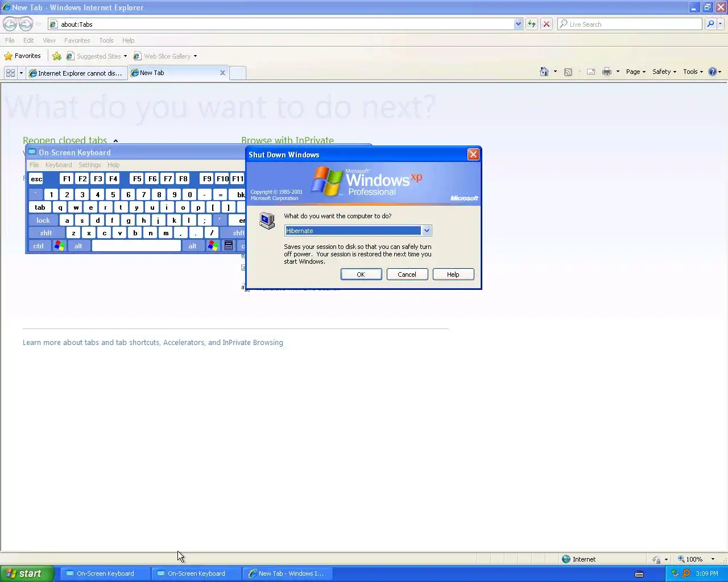Click the esc key on On-Screen Keyboard

click(36, 178)
